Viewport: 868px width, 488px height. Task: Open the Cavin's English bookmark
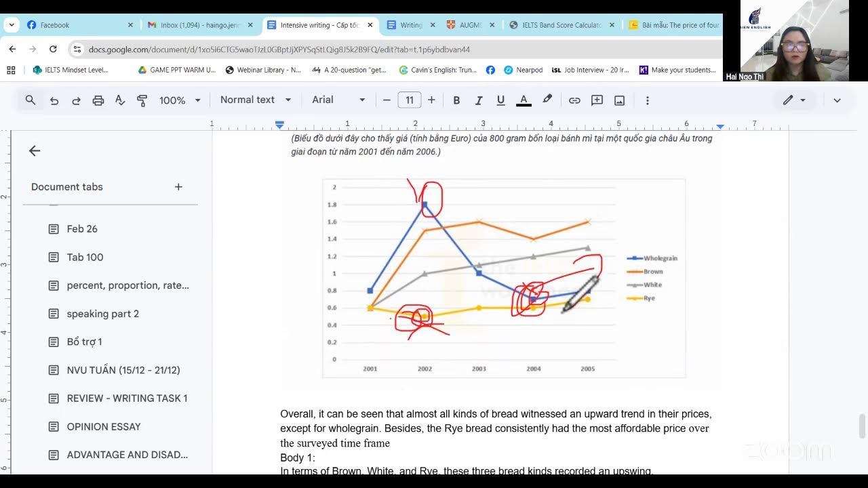(x=437, y=70)
